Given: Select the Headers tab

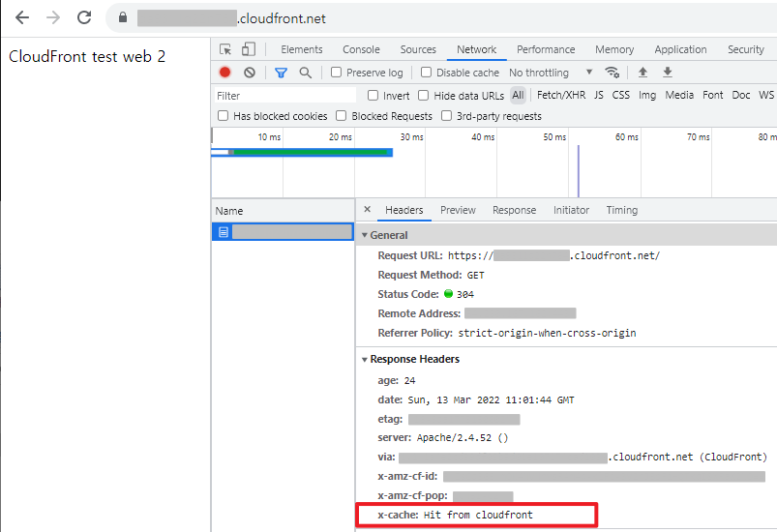Looking at the screenshot, I should [x=404, y=210].
